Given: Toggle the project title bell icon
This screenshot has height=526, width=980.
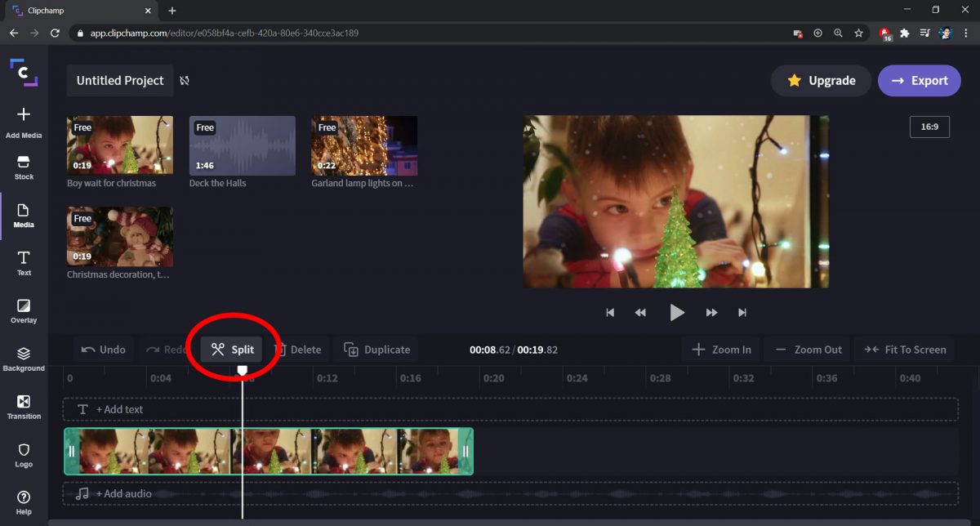Looking at the screenshot, I should (185, 80).
